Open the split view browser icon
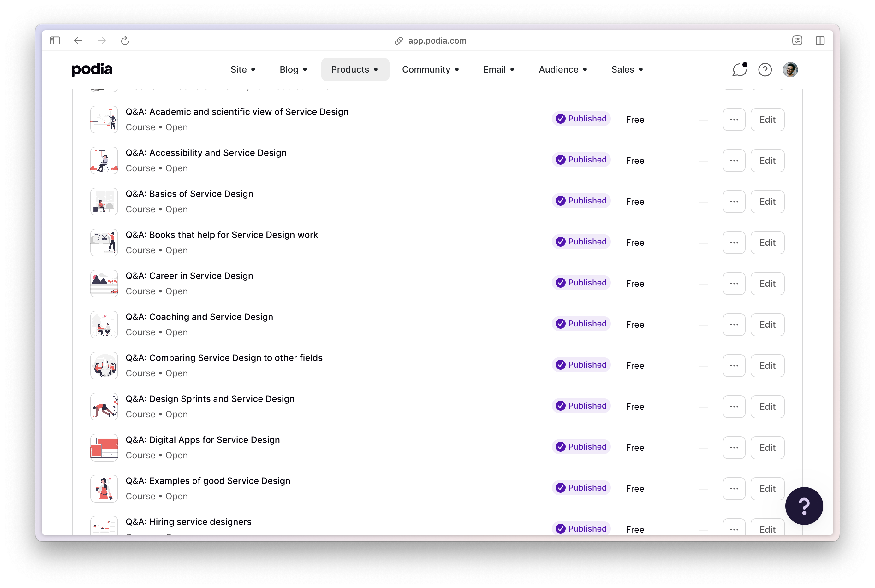Image resolution: width=875 pixels, height=588 pixels. pyautogui.click(x=820, y=40)
